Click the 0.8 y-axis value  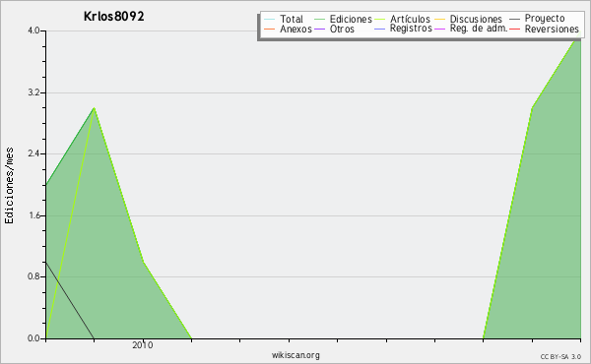33,276
